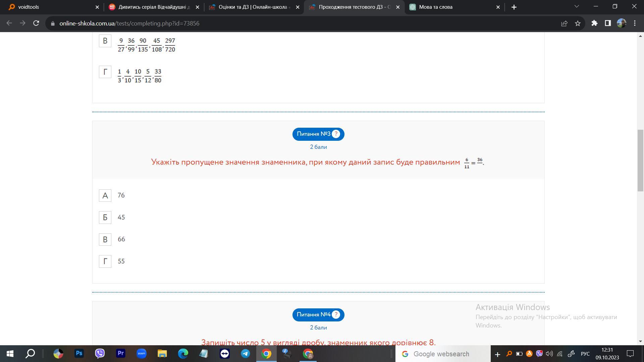Reload the current page
This screenshot has height=362, width=644.
pyautogui.click(x=36, y=23)
